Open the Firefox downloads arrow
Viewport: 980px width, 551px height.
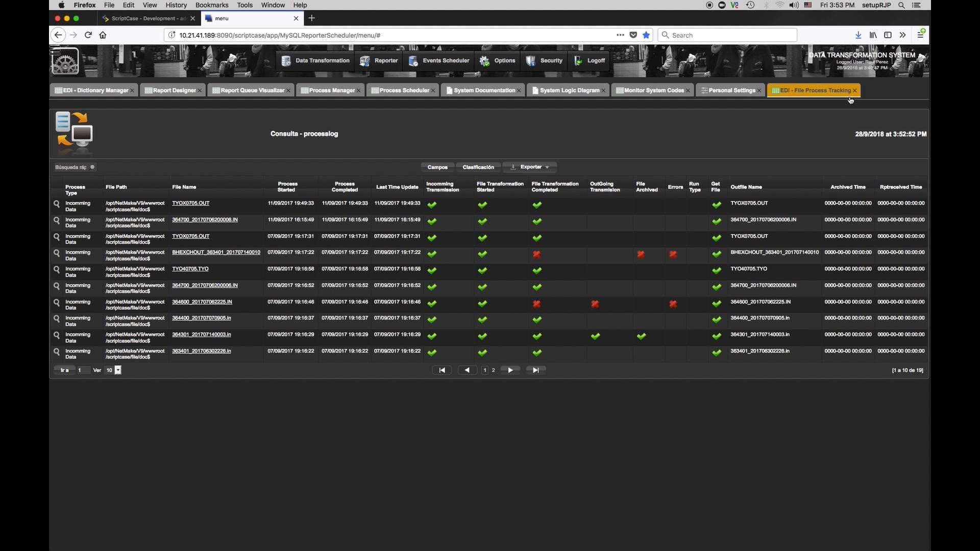pos(858,35)
